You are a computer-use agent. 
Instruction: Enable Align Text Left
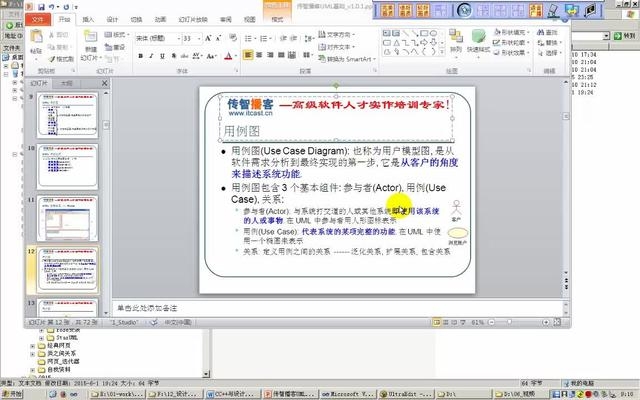point(248,55)
